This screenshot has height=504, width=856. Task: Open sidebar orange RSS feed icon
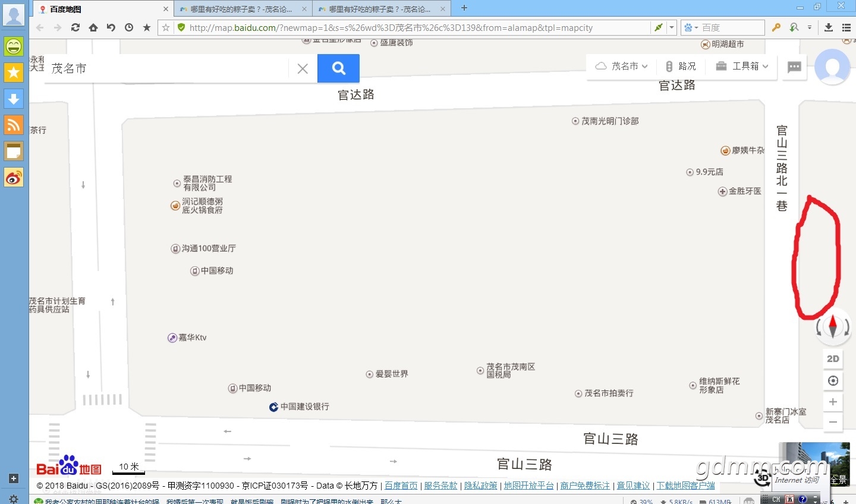14,125
